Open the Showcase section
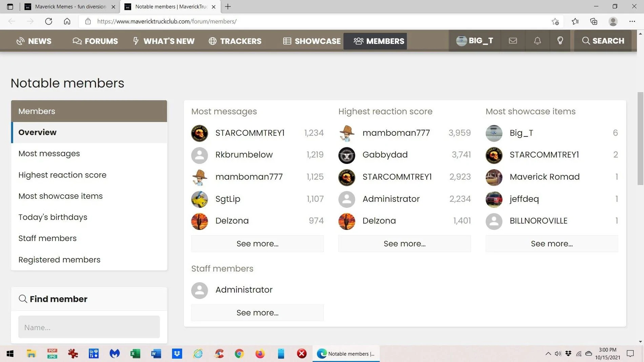Image resolution: width=644 pixels, height=362 pixels. [312, 41]
